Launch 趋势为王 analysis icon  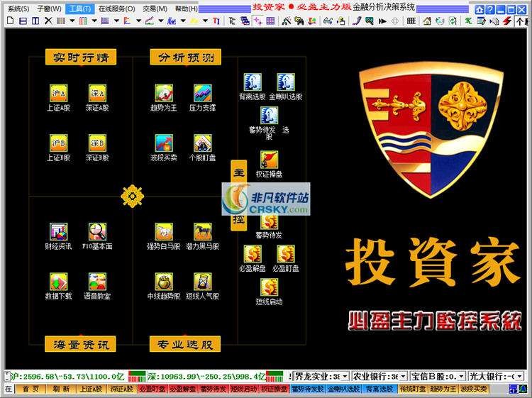point(164,93)
